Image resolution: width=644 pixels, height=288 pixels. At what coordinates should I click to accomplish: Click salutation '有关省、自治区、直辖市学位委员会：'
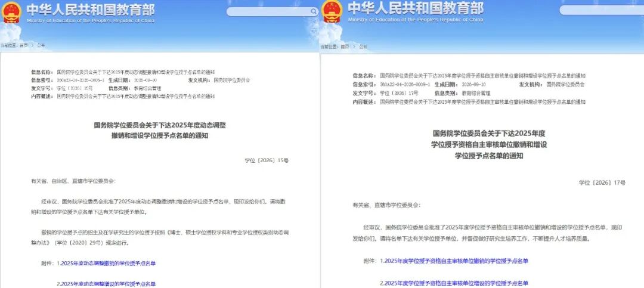pyautogui.click(x=73, y=181)
